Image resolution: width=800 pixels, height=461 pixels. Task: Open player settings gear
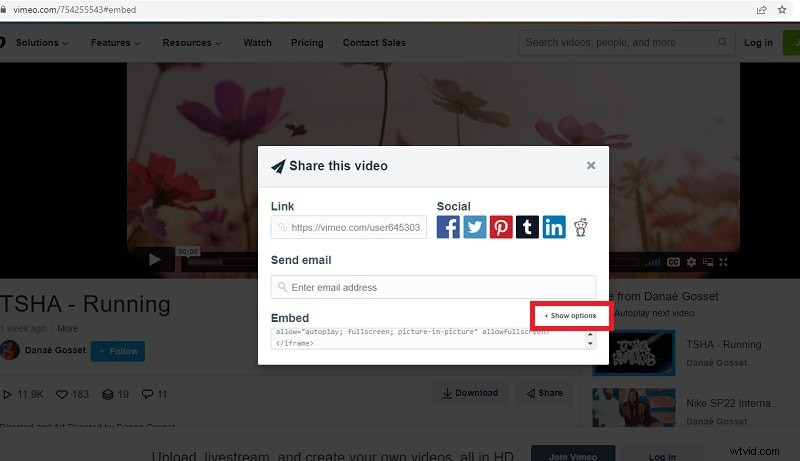[x=691, y=262]
